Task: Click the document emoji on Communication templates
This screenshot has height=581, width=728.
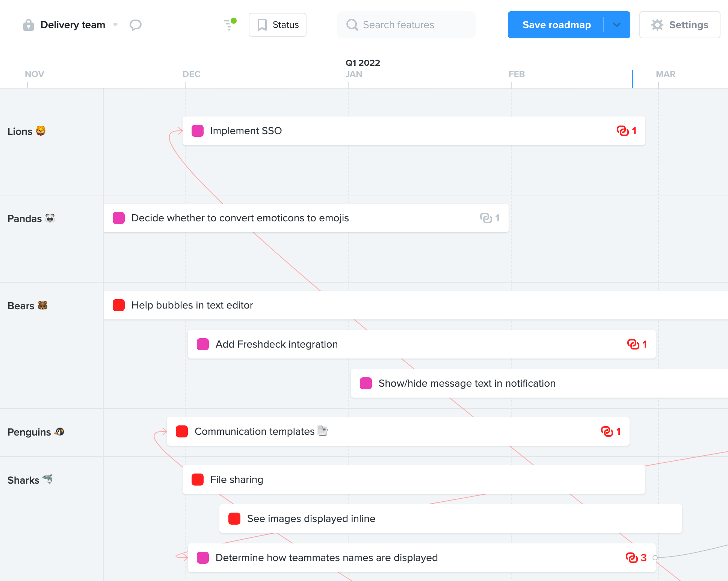Action: coord(323,431)
